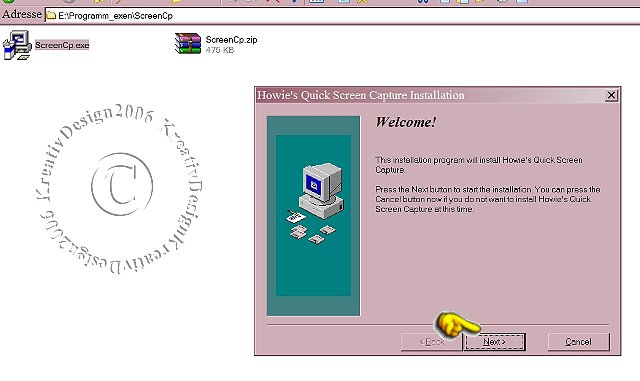Click the Welcome! heading text
This screenshot has width=640, height=381.
[406, 122]
